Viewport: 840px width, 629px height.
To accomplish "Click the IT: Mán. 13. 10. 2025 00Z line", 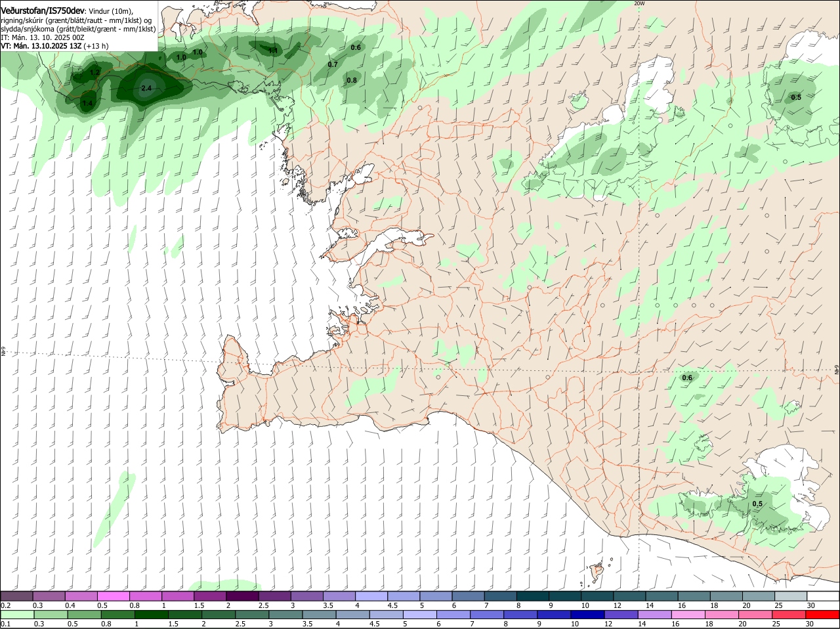I will [43, 37].
